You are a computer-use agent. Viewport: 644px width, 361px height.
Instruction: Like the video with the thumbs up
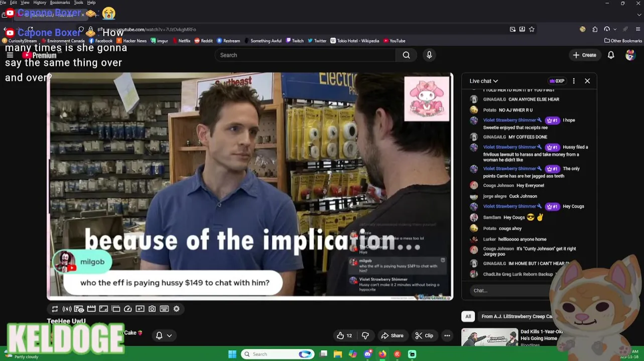point(345,335)
